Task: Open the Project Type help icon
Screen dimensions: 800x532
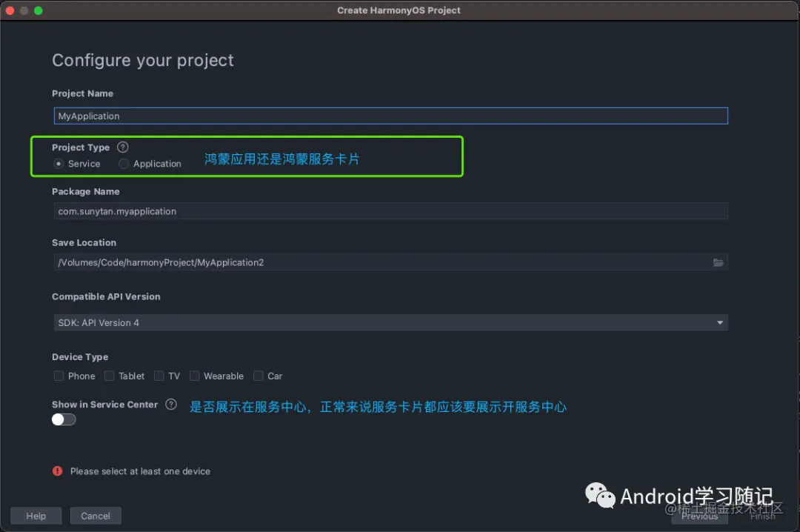Action: 122,147
